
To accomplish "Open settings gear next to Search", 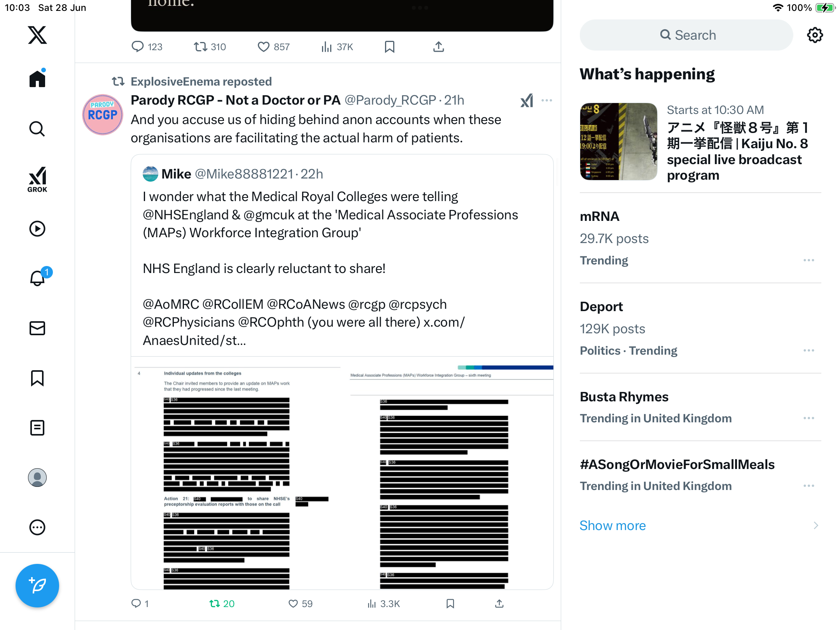I will (815, 35).
